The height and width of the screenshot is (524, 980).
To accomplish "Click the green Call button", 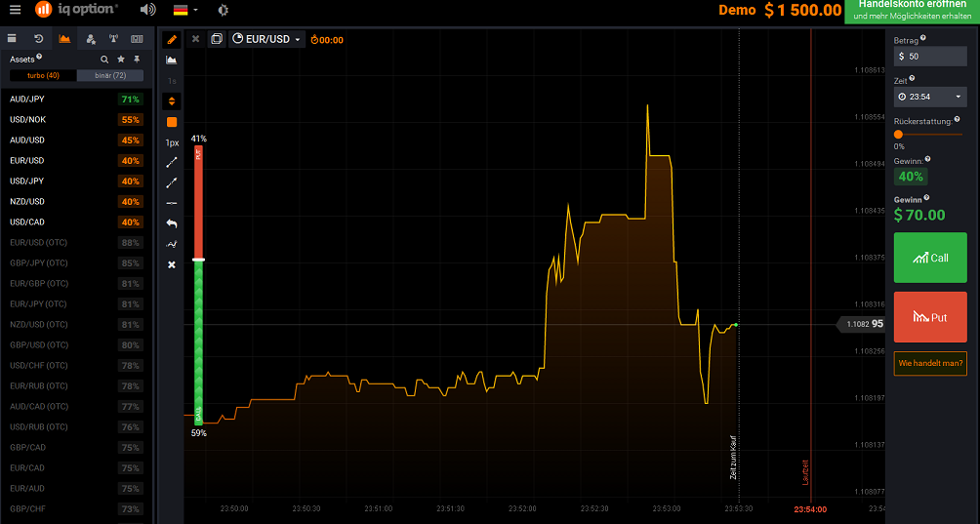I will (930, 258).
